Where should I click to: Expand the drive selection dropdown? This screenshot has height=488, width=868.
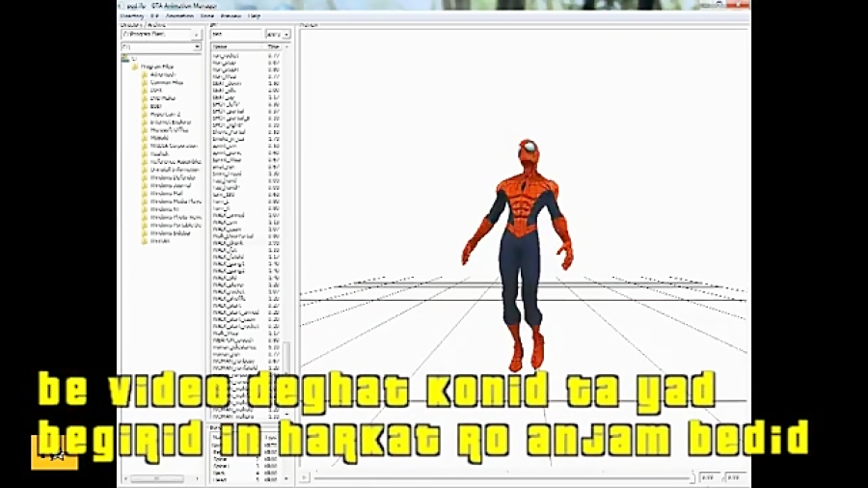click(197, 46)
